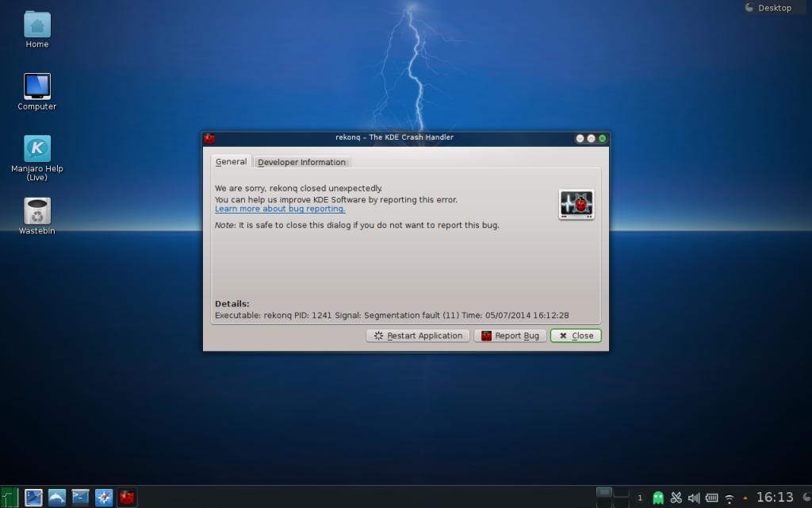Launch rekonq browser compass icon in taskbar

pos(104,498)
